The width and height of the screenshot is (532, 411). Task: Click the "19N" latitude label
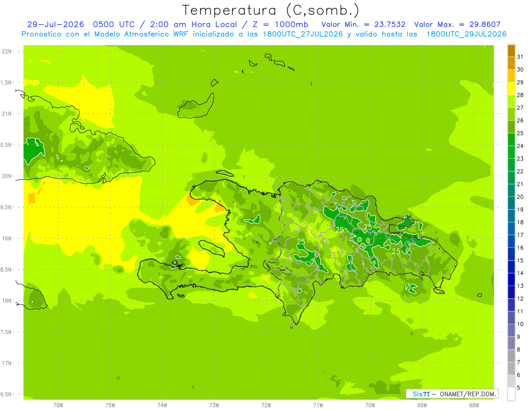pos(8,239)
